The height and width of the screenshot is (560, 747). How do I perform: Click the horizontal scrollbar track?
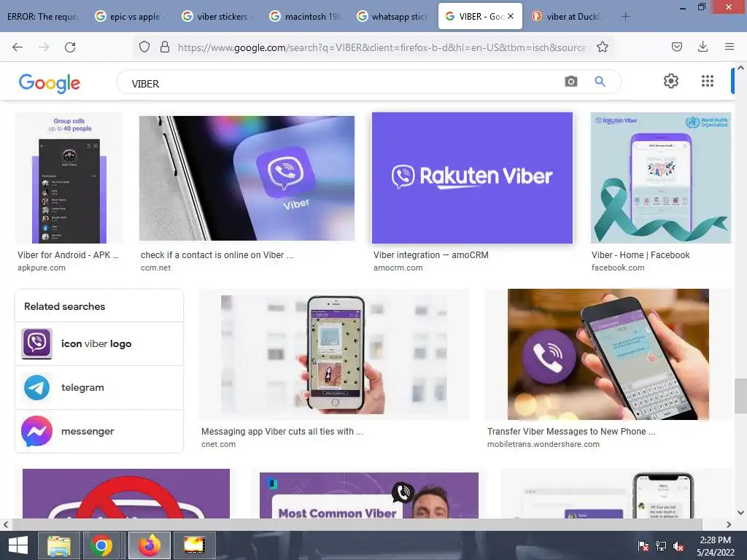(x=367, y=524)
